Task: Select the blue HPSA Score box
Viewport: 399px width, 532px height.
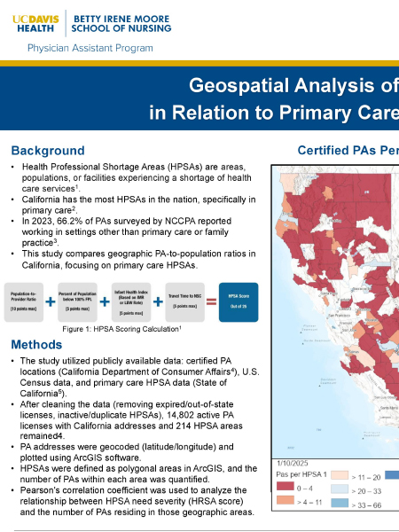Action: [x=239, y=302]
